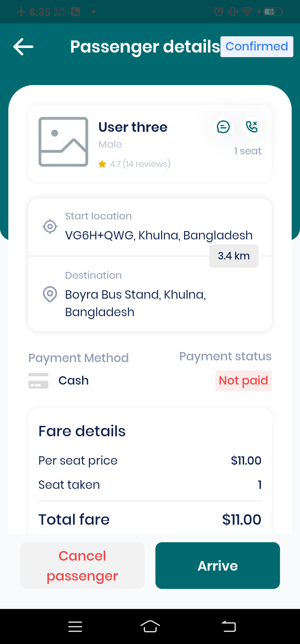Tap the destination pin icon
Image resolution: width=300 pixels, height=644 pixels.
point(50,294)
